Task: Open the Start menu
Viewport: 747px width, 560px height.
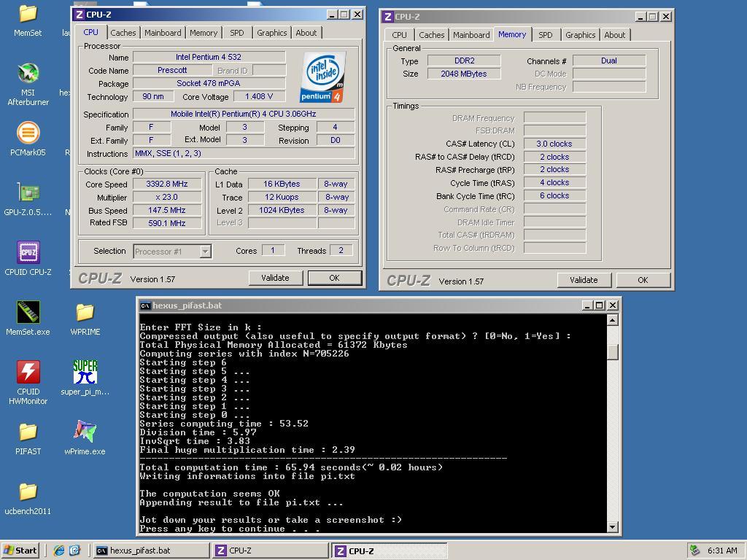Action: click(20, 551)
